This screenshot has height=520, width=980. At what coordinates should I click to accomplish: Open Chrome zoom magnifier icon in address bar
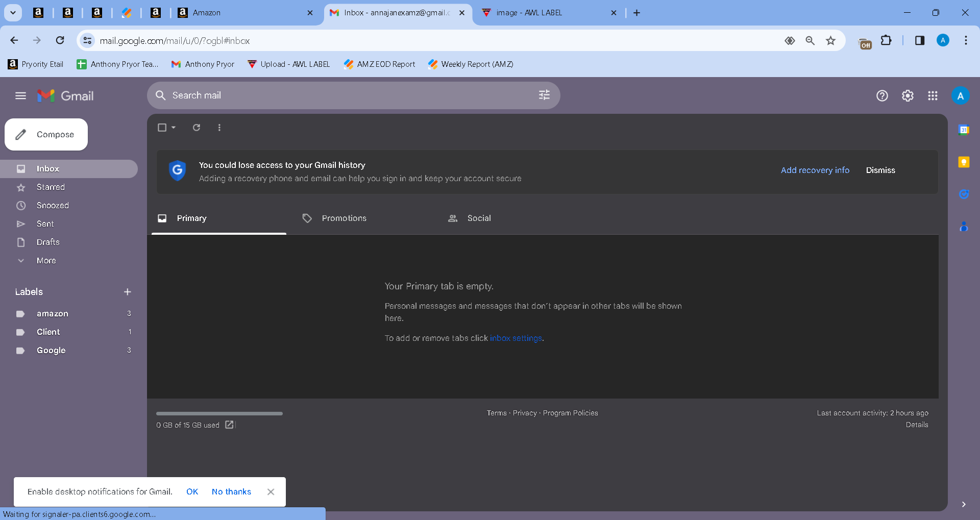click(810, 40)
